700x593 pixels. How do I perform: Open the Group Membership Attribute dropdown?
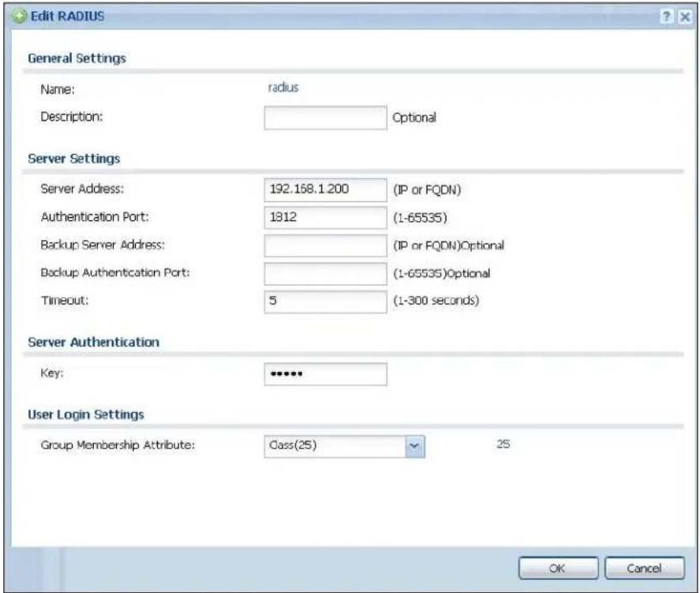415,446
